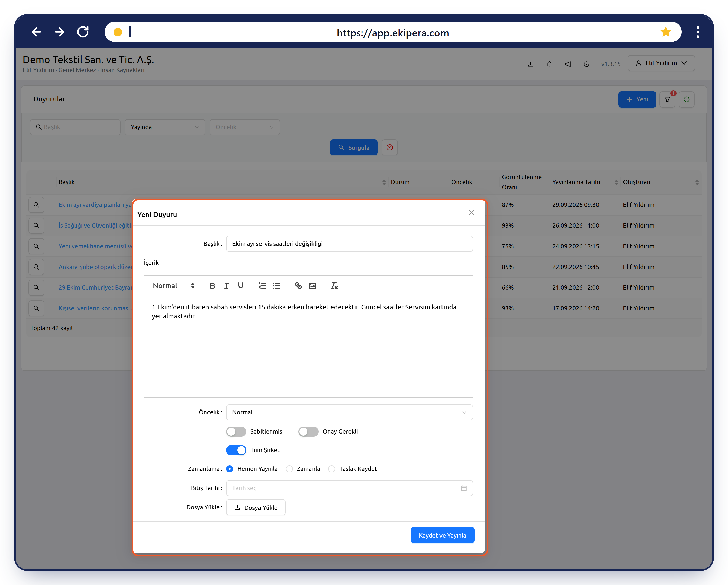
Task: Insert an ordered numbered list
Action: [x=262, y=286]
